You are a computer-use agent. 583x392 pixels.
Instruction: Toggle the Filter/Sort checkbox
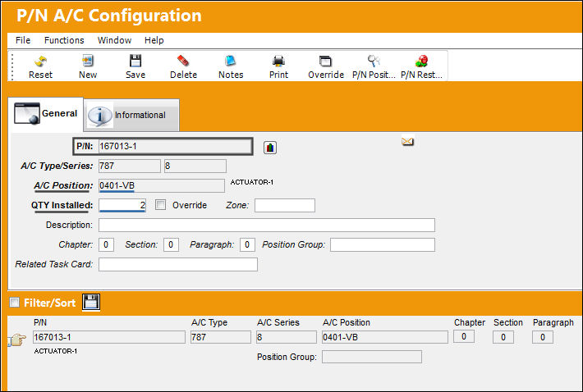pos(15,302)
